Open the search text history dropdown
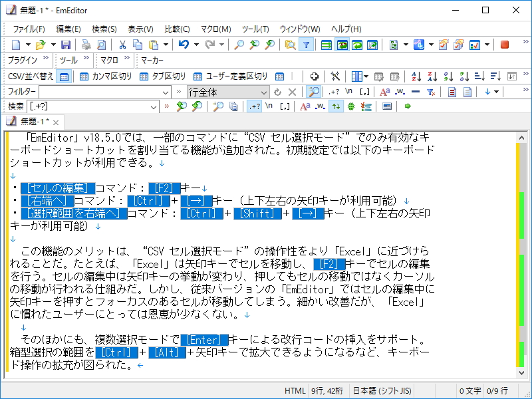 [154, 107]
